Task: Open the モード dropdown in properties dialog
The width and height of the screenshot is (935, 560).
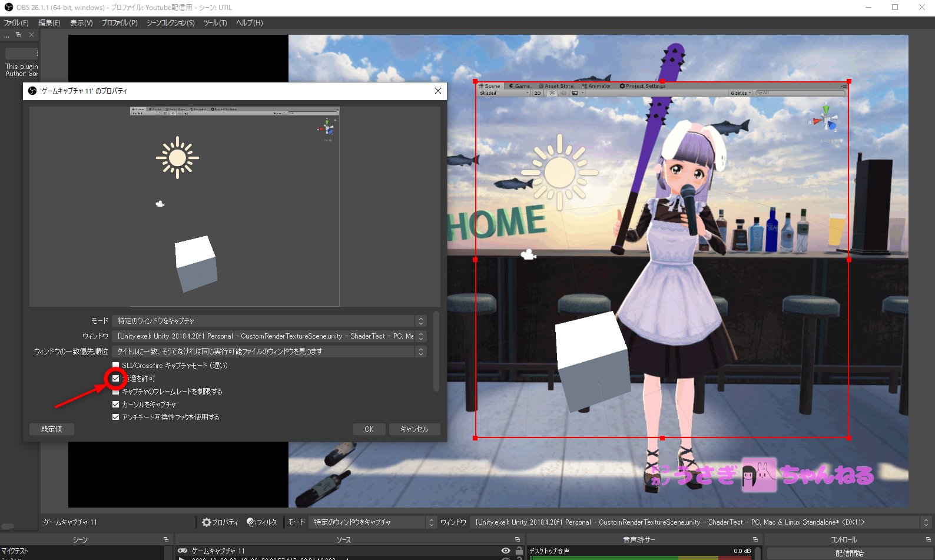Action: (x=269, y=321)
